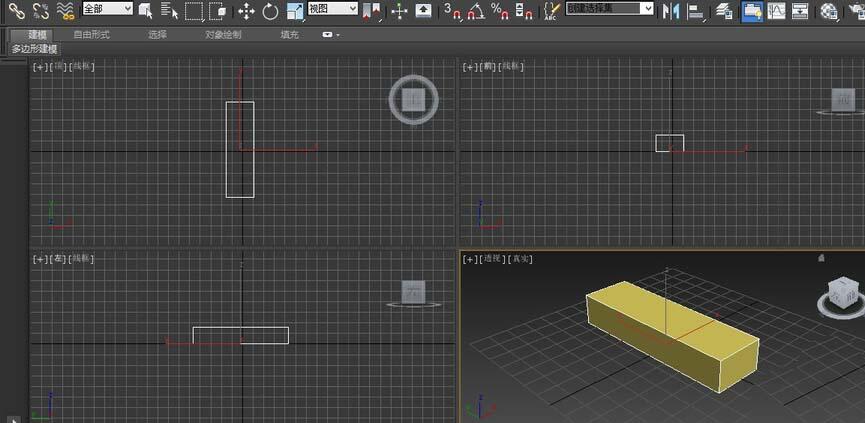Viewport: 865px width, 423px height.
Task: Click the ViewCube in left viewport
Action: [x=413, y=292]
